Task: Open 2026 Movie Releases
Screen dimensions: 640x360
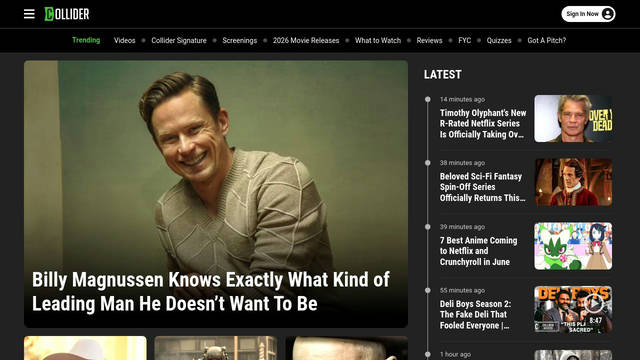Action: [306, 40]
